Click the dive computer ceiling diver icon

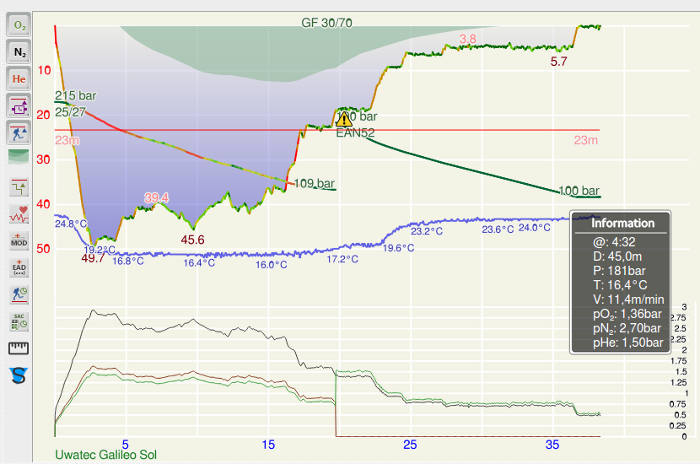pos(19,131)
